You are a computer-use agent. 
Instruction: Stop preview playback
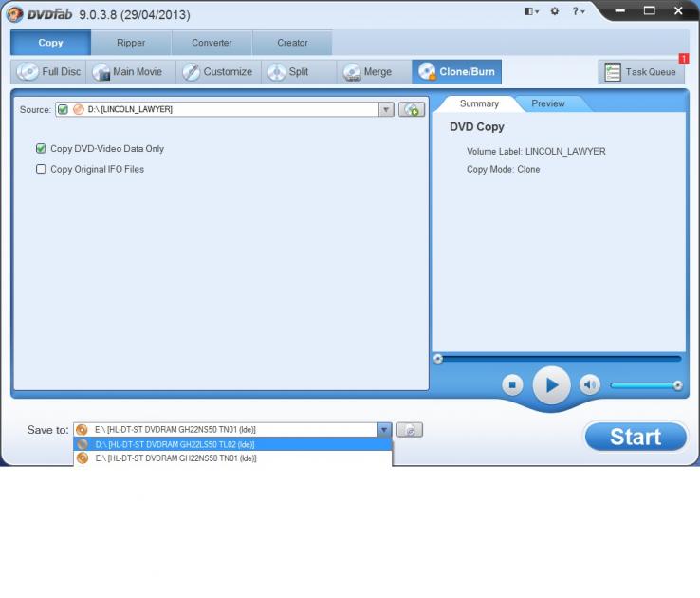[x=512, y=384]
